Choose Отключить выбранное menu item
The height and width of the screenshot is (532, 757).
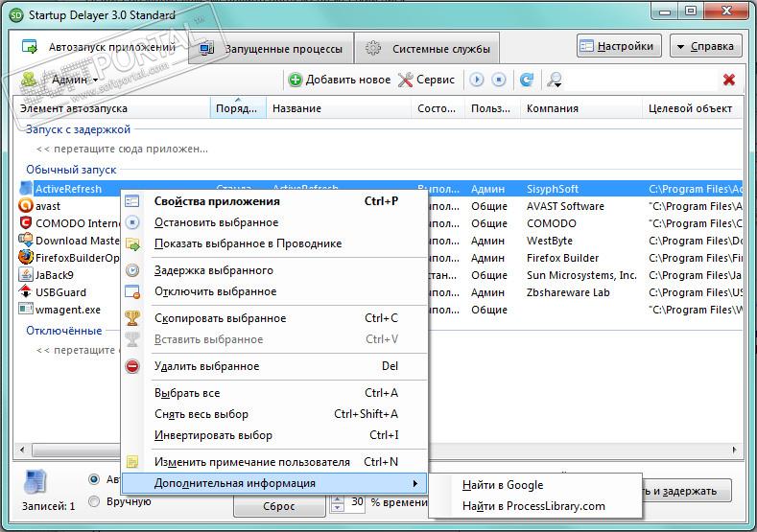coord(275,291)
